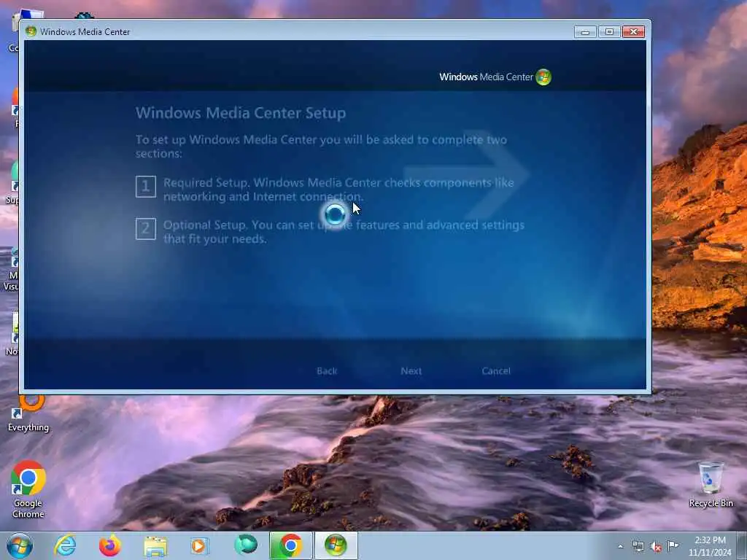Click the Back button in setup
The height and width of the screenshot is (560, 747).
327,371
